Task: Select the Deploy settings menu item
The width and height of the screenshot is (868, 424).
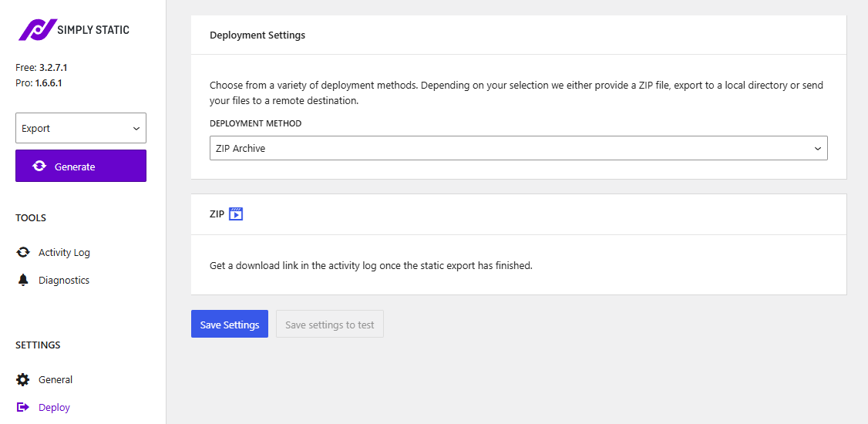Action: [54, 408]
